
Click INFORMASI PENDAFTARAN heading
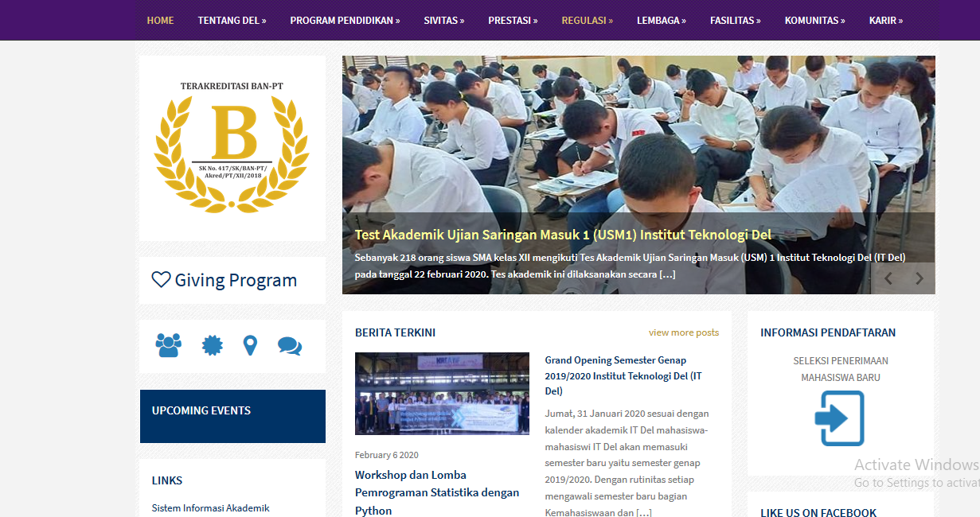(828, 332)
